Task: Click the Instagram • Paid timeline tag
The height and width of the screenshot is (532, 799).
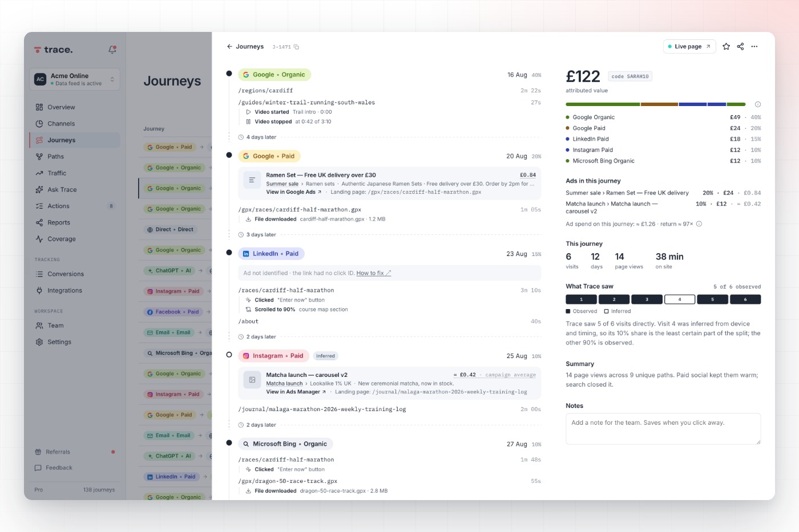Action: [273, 356]
